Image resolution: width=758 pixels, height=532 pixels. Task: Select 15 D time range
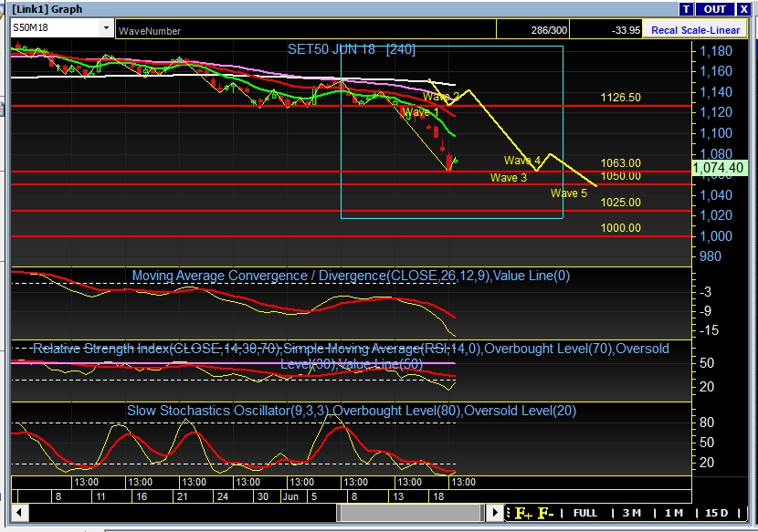(716, 513)
